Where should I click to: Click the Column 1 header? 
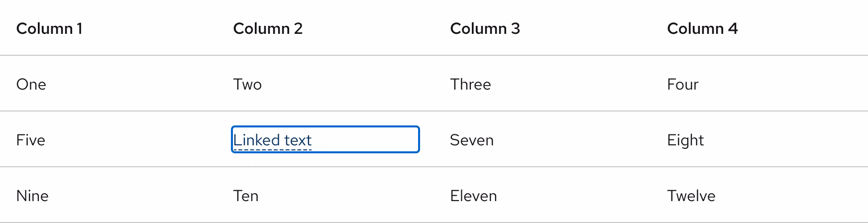[49, 28]
